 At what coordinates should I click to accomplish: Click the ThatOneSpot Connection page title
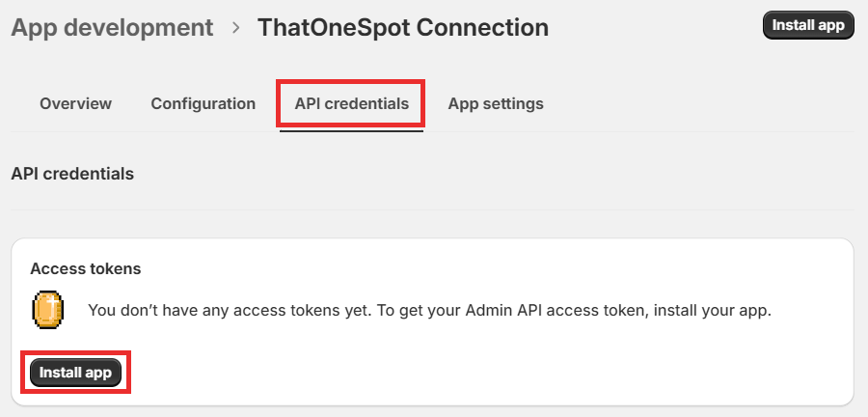[x=403, y=27]
